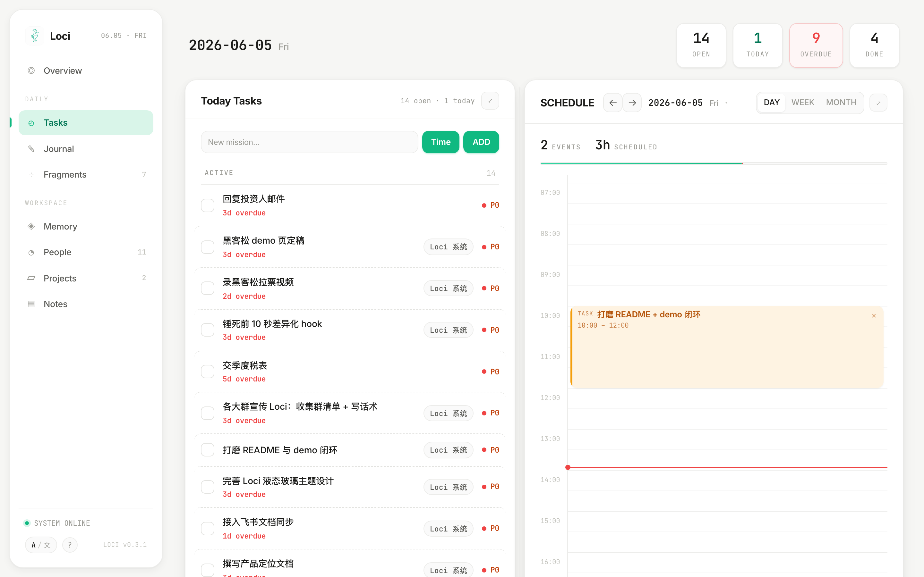Open Overview from its sidebar icon
The height and width of the screenshot is (577, 924).
click(31, 71)
